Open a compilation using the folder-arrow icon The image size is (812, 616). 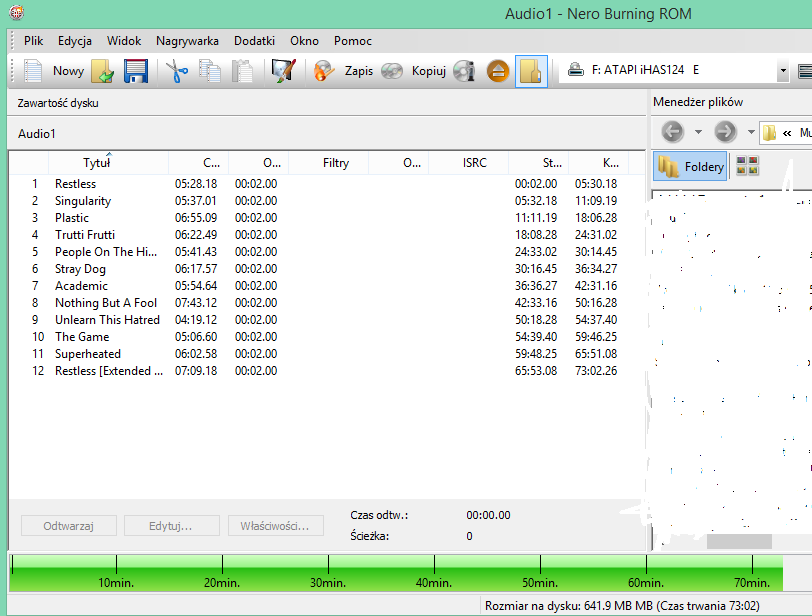coord(103,71)
